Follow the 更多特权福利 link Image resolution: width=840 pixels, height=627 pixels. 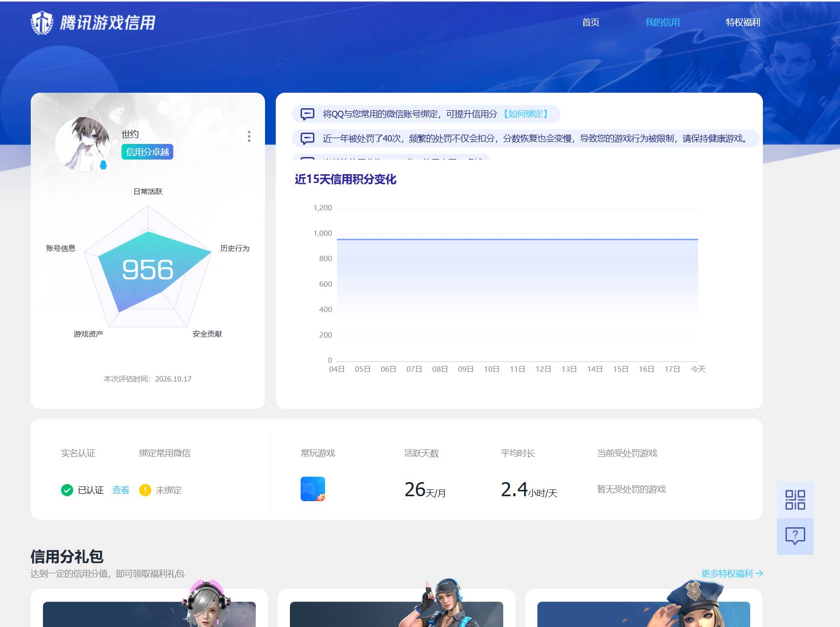click(x=732, y=574)
